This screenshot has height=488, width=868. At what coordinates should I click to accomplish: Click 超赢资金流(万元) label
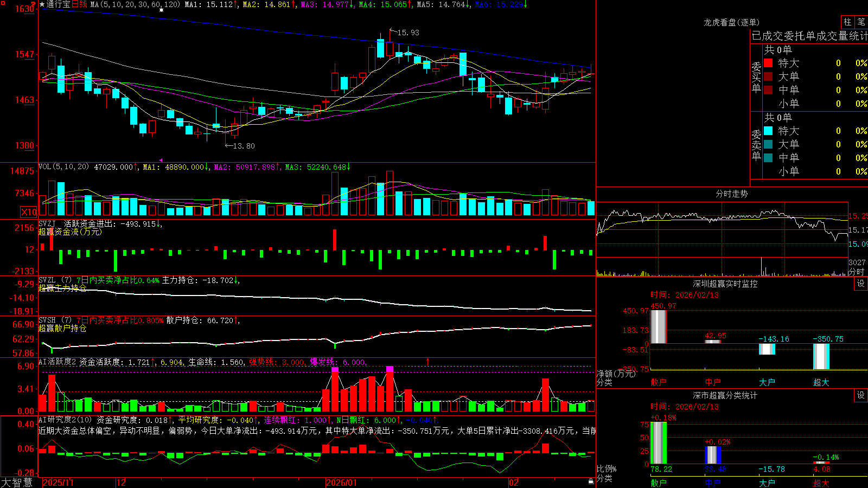(x=70, y=232)
